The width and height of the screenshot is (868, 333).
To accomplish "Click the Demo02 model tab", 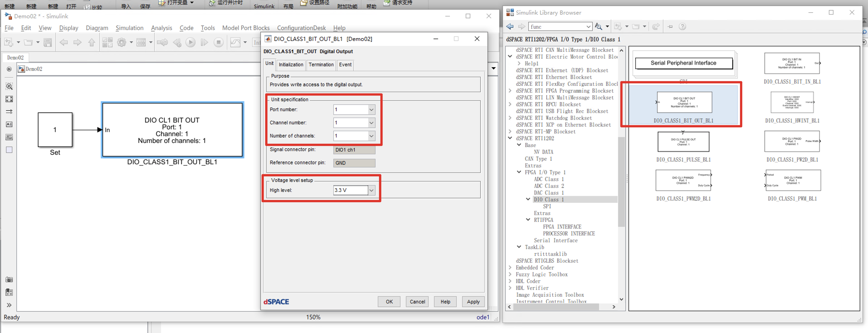I will click(15, 58).
